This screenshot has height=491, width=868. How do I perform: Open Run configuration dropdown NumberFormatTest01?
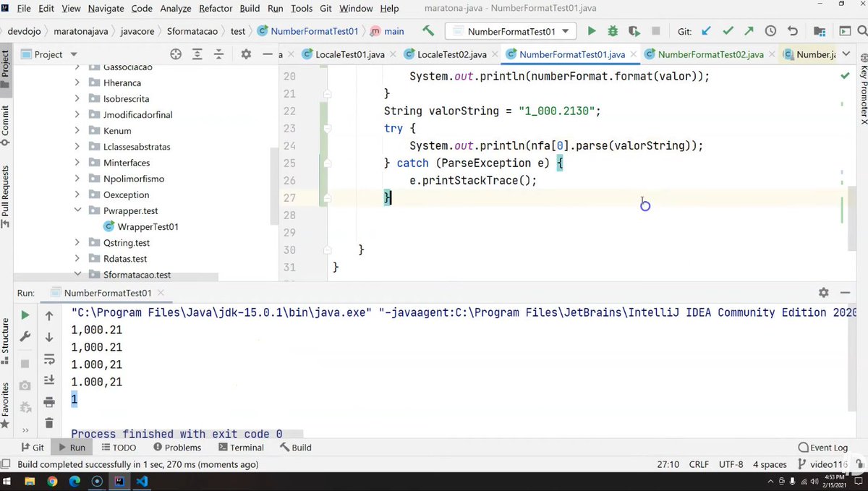click(511, 31)
